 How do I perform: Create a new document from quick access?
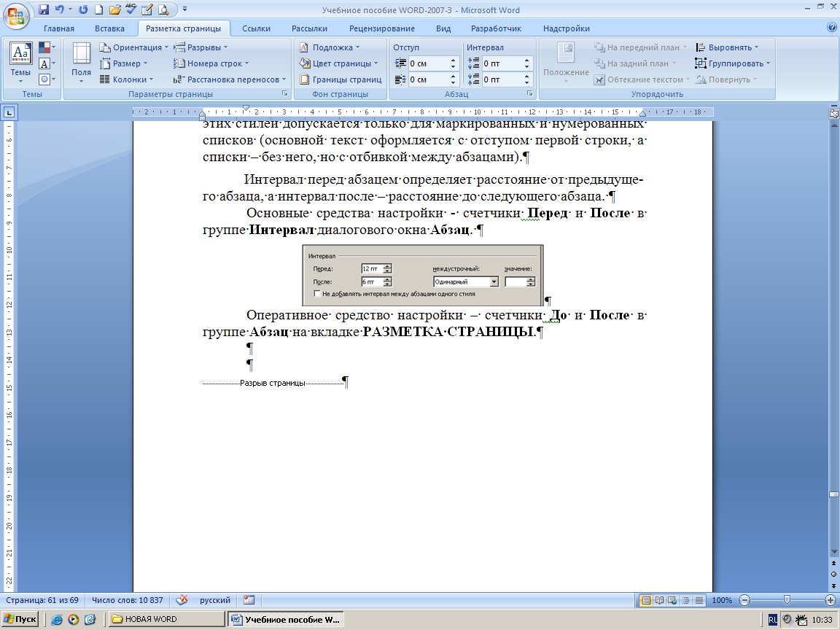tap(98, 9)
